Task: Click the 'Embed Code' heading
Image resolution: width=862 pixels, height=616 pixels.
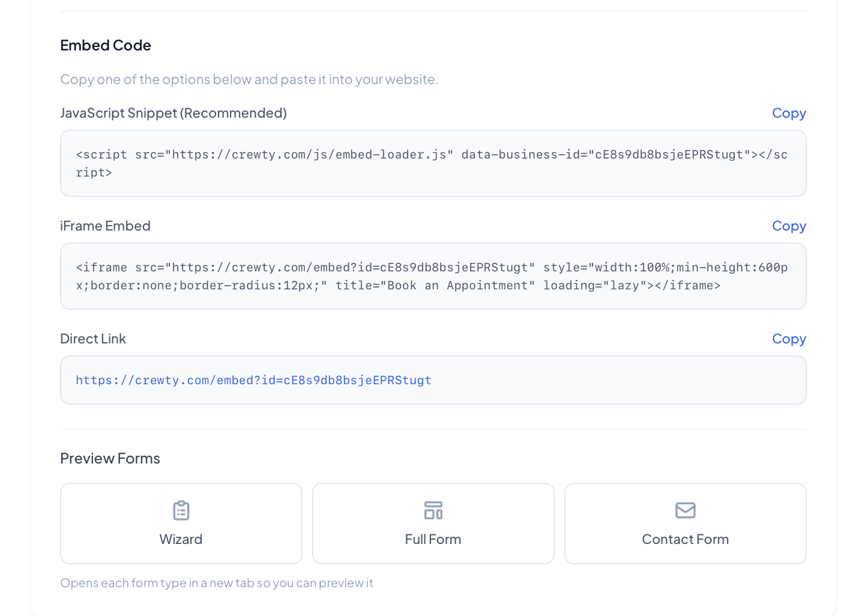Action: (x=106, y=45)
